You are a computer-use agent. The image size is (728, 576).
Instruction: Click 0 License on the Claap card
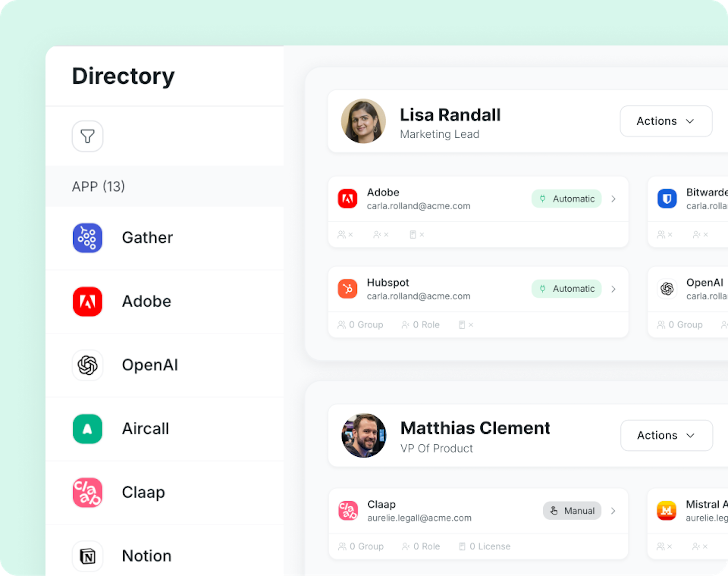[485, 546]
